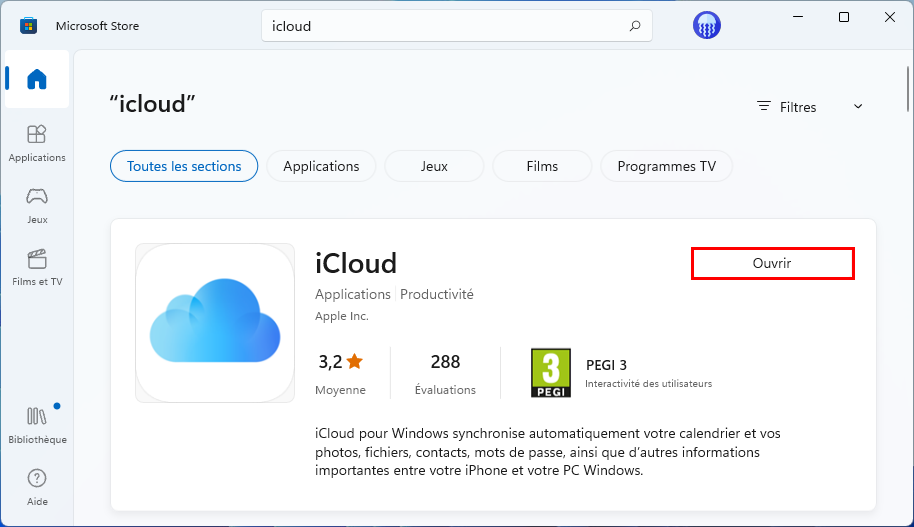Open the Aide help page
914x527 pixels.
point(37,487)
